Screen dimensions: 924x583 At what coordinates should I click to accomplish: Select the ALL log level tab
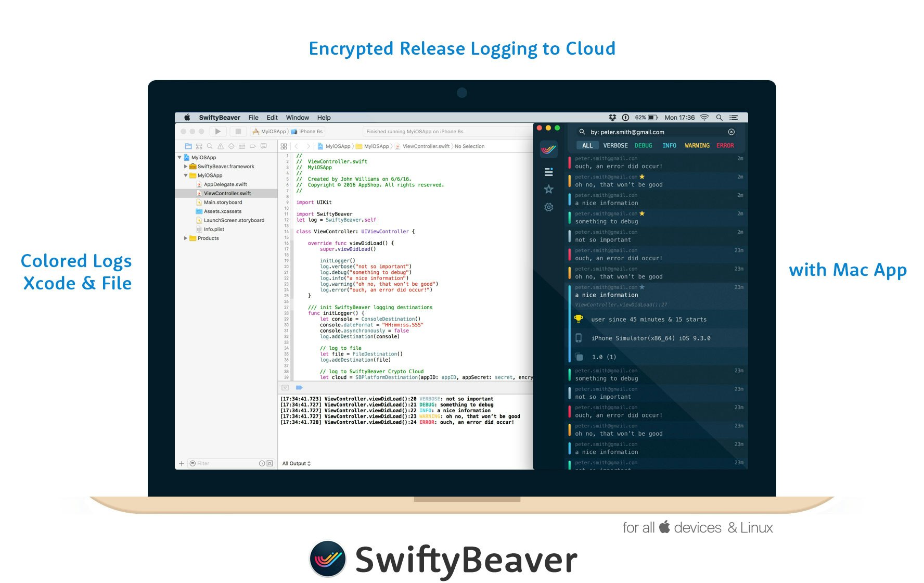click(587, 146)
